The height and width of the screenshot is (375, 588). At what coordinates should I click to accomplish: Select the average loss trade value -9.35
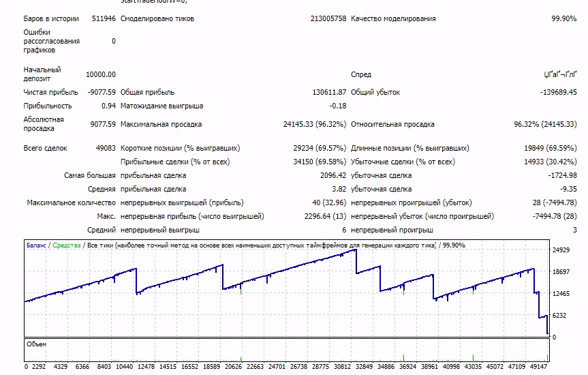(x=568, y=189)
